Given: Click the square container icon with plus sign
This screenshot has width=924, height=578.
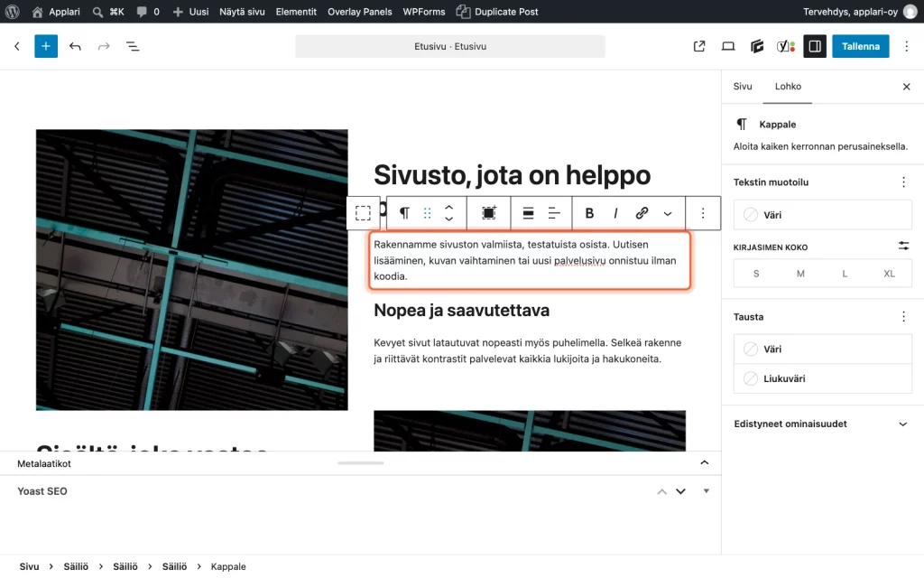Looking at the screenshot, I should [489, 213].
